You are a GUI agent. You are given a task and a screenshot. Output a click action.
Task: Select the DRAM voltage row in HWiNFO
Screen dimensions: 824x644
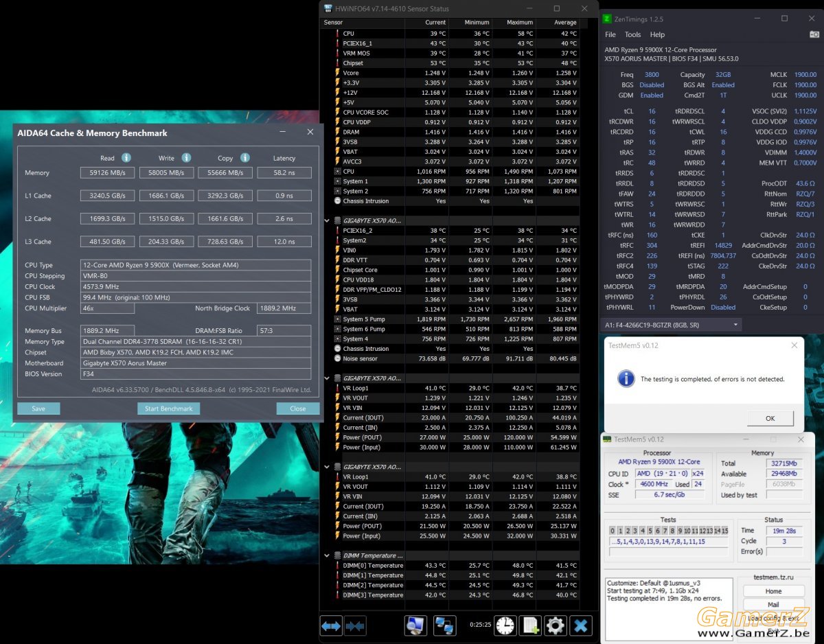[x=451, y=132]
